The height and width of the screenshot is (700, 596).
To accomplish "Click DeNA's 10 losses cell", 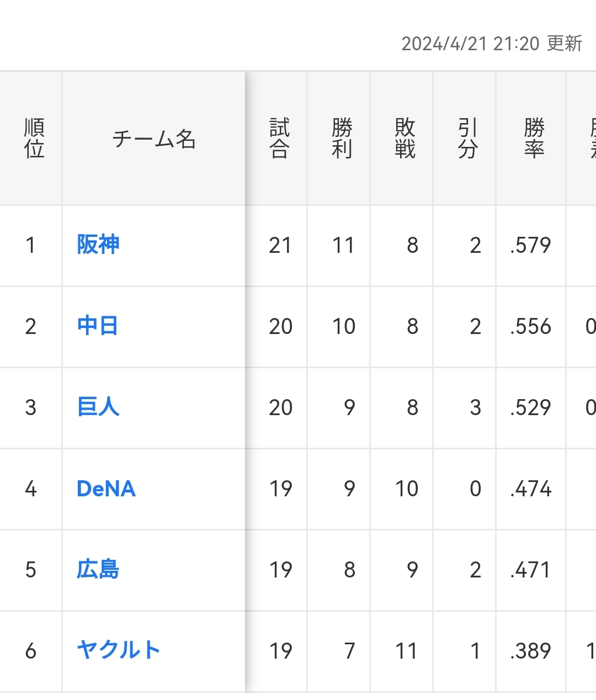I will 406,489.
